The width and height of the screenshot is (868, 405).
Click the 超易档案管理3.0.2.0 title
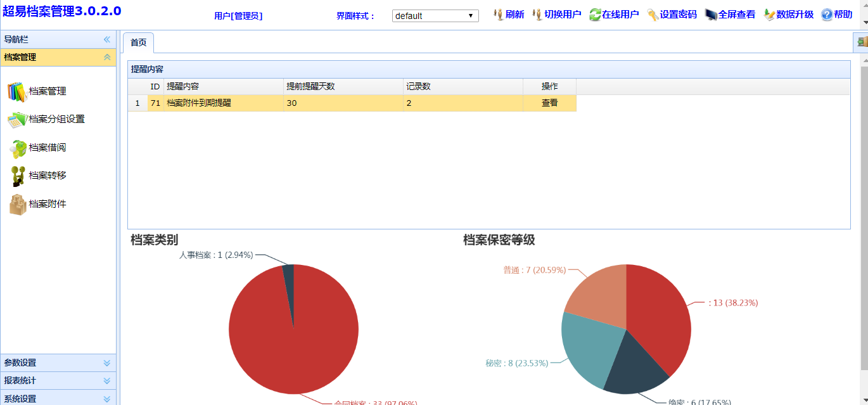pyautogui.click(x=62, y=10)
